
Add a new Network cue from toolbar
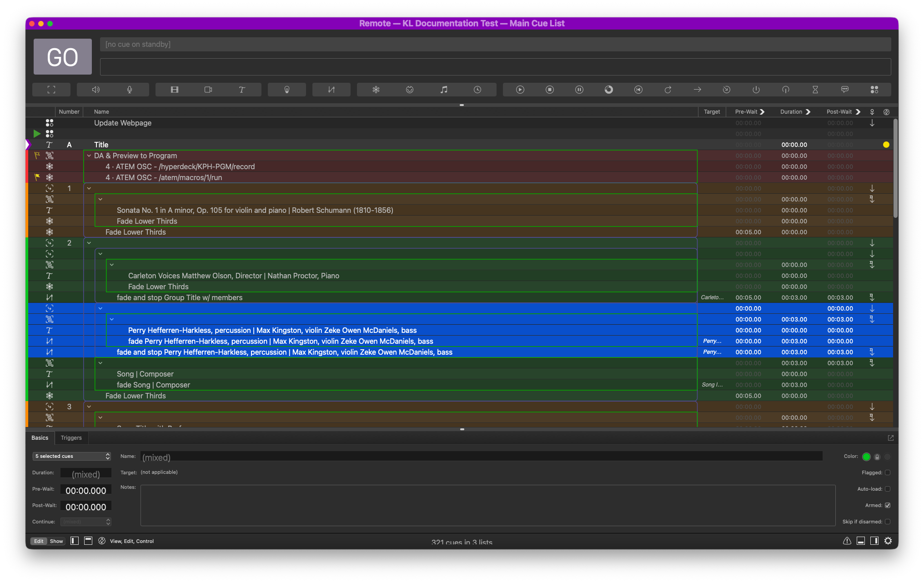tap(376, 90)
